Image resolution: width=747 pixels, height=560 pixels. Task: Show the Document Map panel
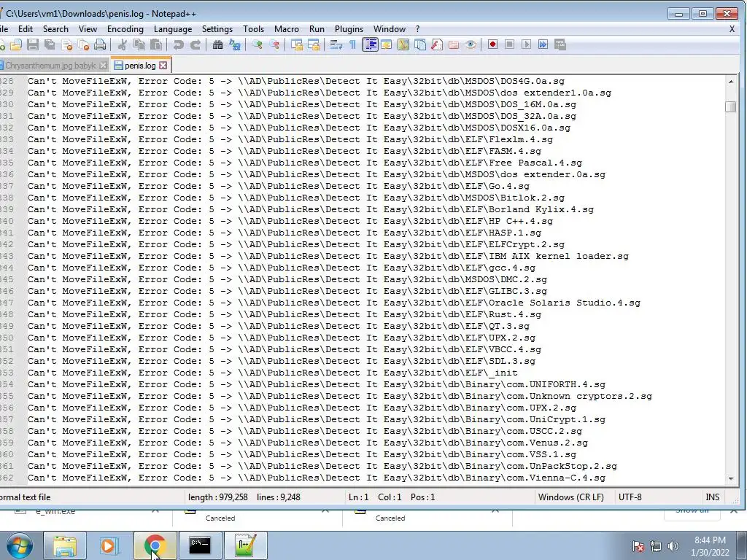403,44
